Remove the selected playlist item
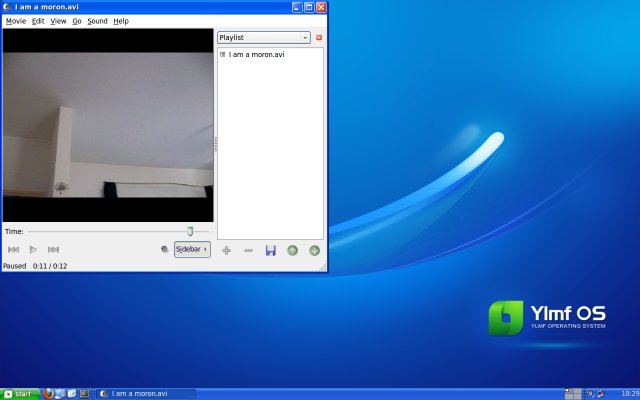Image resolution: width=640 pixels, height=400 pixels. 249,250
